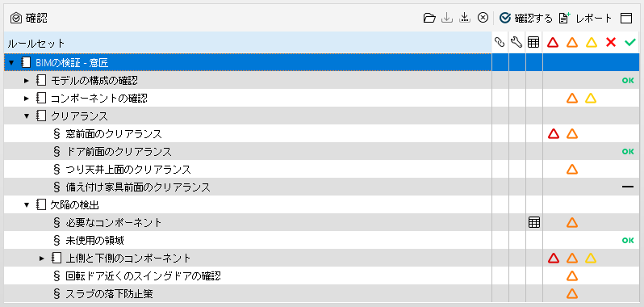Click the OK status for ドア前面のクリアランス
Viewport: 644px width, 307px height.
[x=628, y=152]
